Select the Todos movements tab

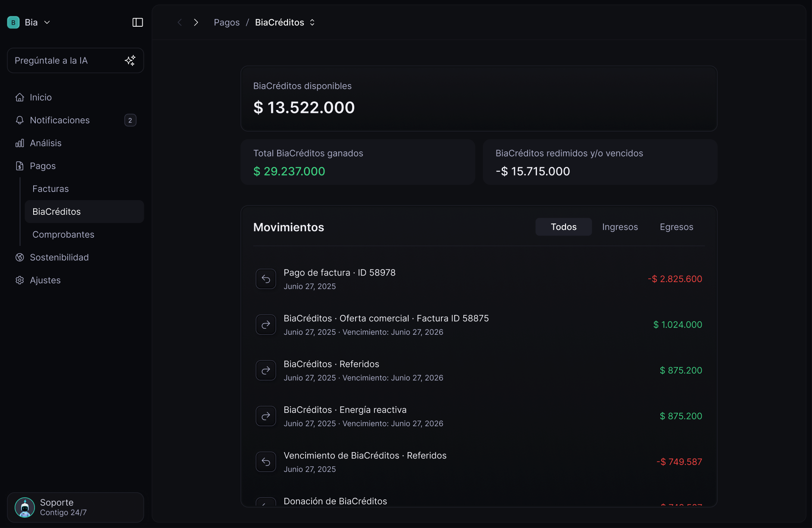[x=563, y=227]
